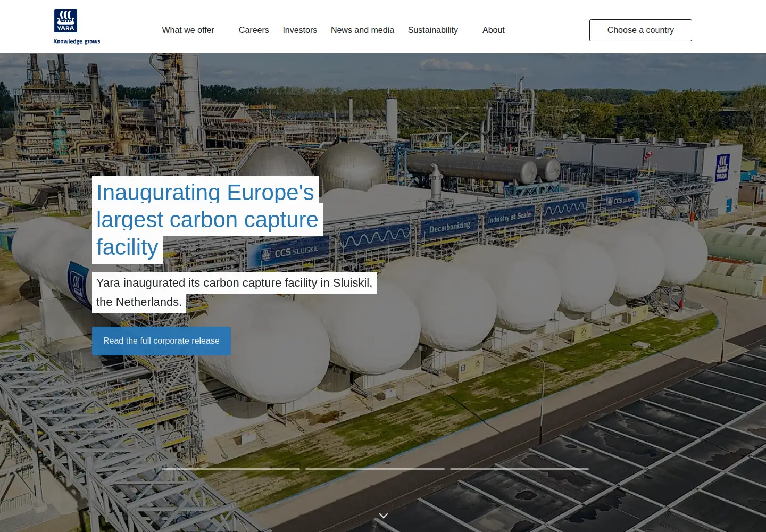
Task: Select the first carousel slide indicator
Action: 231,469
